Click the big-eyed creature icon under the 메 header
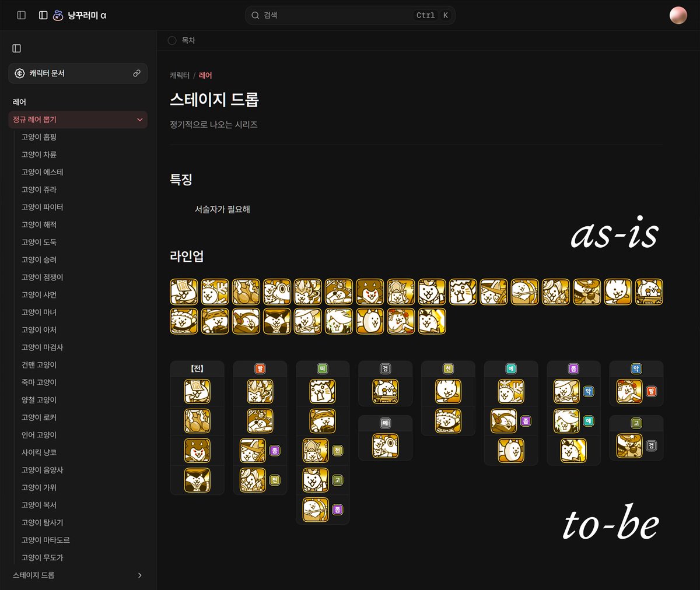 (386, 446)
